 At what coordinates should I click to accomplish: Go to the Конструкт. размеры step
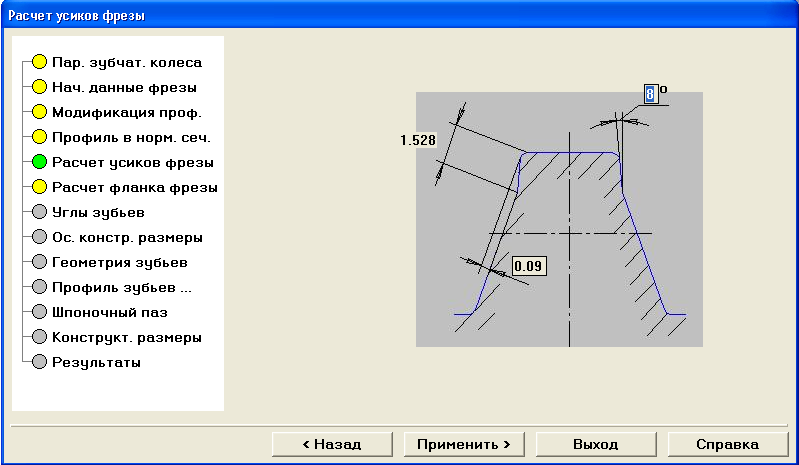(x=127, y=337)
